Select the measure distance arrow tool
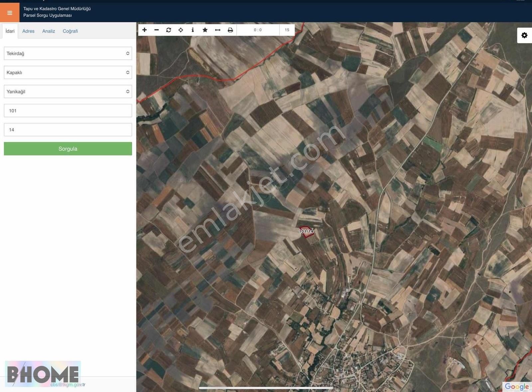 coord(218,30)
